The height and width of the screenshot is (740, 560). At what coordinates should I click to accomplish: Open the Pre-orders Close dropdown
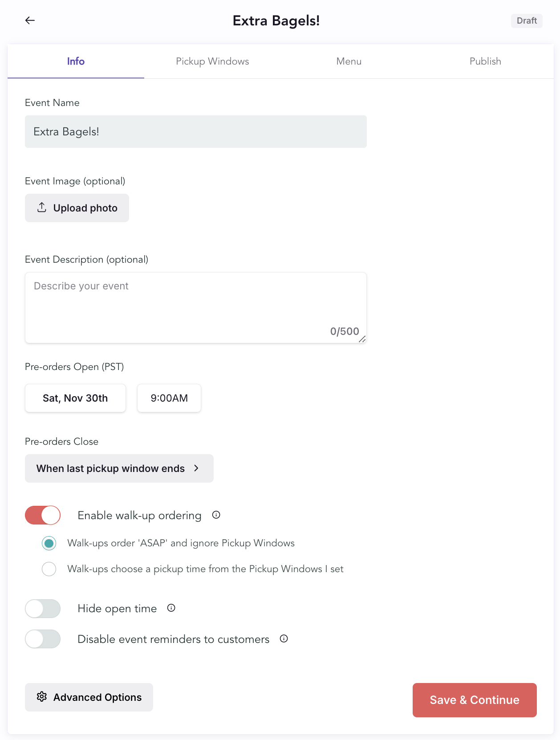point(119,468)
